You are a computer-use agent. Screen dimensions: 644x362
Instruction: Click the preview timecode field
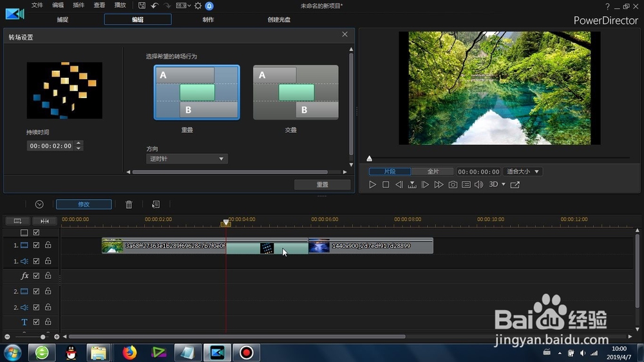click(478, 171)
